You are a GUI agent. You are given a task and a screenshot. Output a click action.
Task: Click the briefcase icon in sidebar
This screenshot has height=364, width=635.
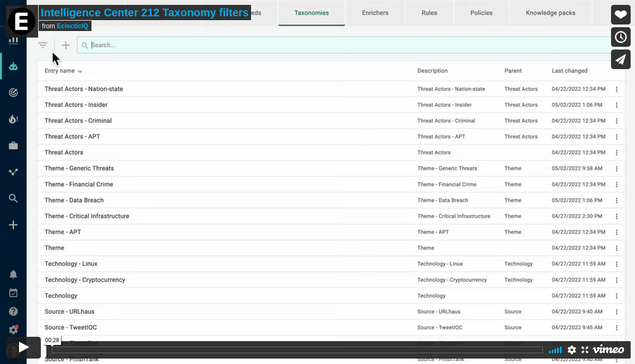pyautogui.click(x=13, y=145)
